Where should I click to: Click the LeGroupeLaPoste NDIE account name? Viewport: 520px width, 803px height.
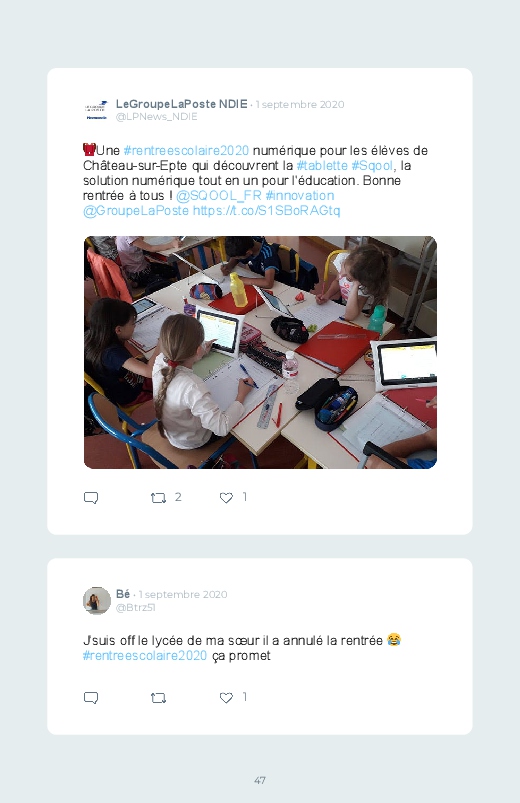click(182, 104)
